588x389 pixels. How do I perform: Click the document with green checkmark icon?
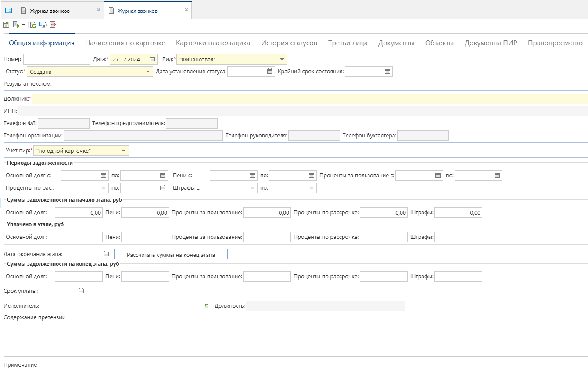(33, 25)
